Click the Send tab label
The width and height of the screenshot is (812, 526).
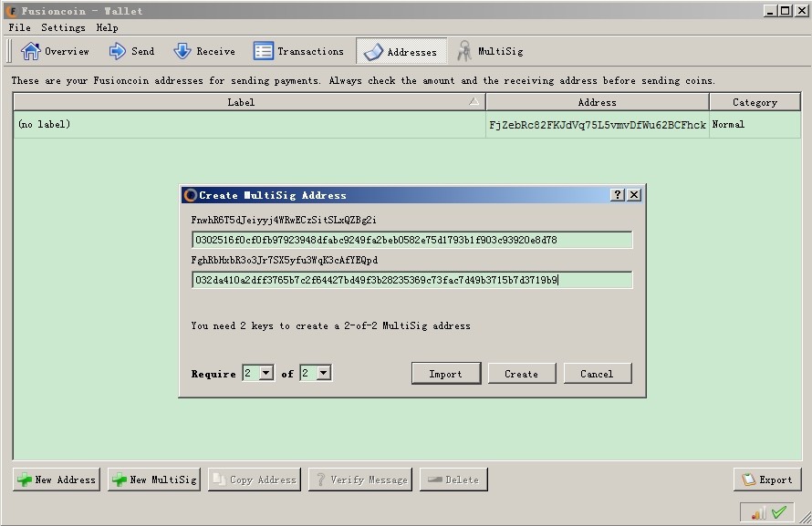(143, 51)
